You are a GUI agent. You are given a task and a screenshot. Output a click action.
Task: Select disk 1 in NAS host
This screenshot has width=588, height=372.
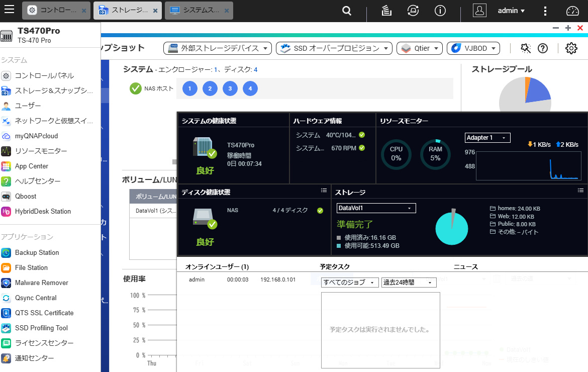tap(190, 88)
